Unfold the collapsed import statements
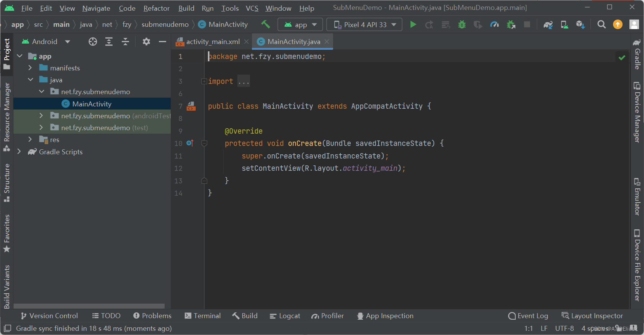The image size is (644, 335). (x=204, y=81)
